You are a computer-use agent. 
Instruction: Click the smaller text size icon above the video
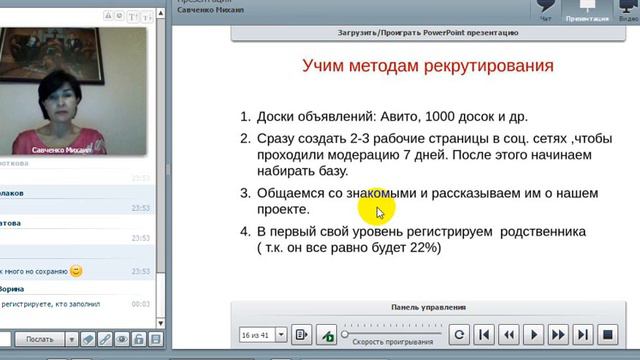pos(147,17)
